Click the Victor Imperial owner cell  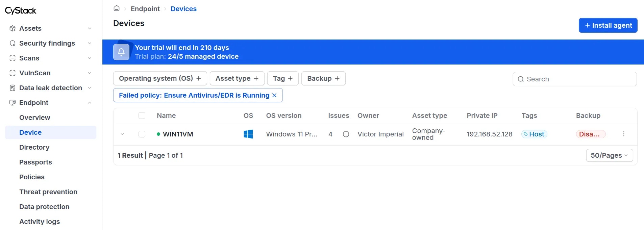pos(380,134)
